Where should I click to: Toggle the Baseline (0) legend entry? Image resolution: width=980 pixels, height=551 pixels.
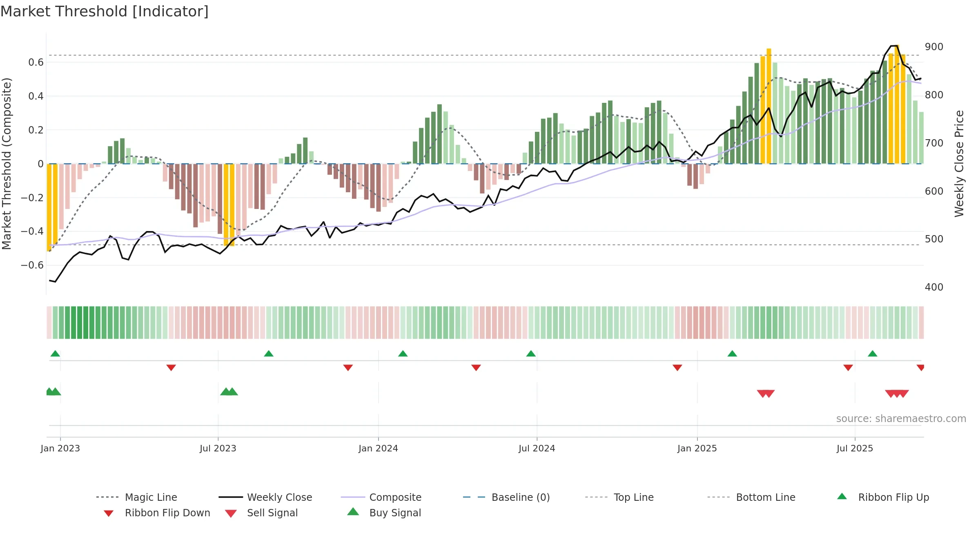point(506,497)
